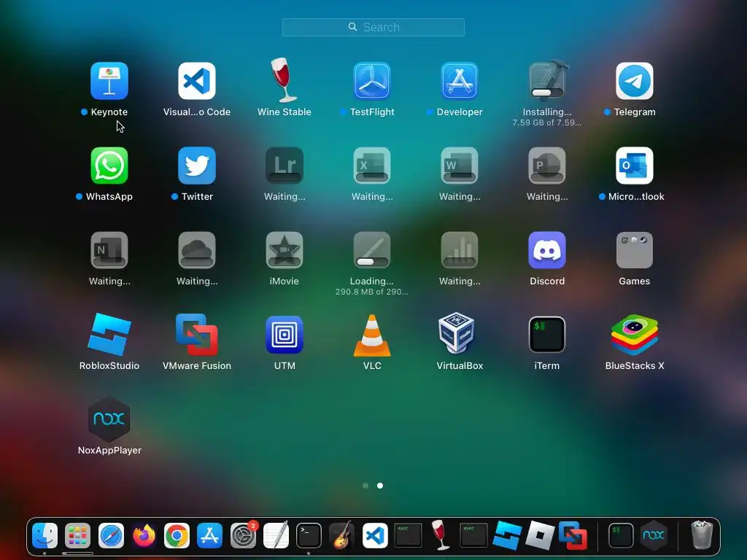The height and width of the screenshot is (560, 747).
Task: Open Microsoft Outlook
Action: pos(635,166)
